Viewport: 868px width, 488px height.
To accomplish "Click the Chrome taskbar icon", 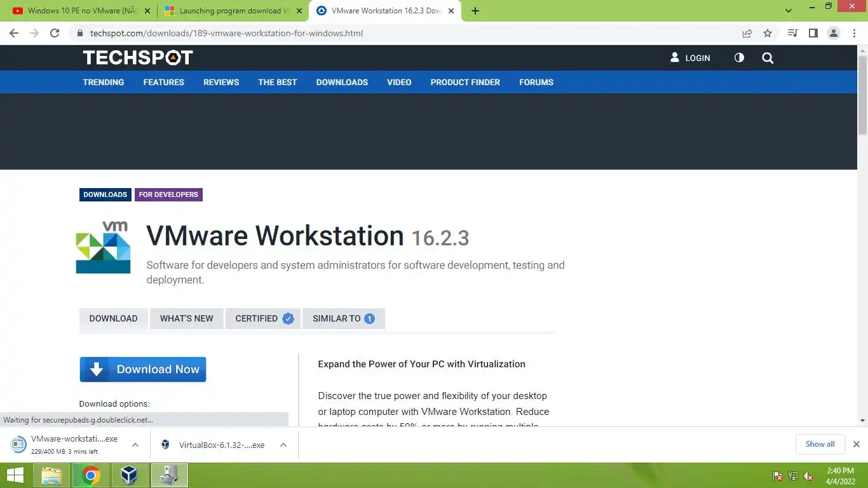I will click(91, 475).
